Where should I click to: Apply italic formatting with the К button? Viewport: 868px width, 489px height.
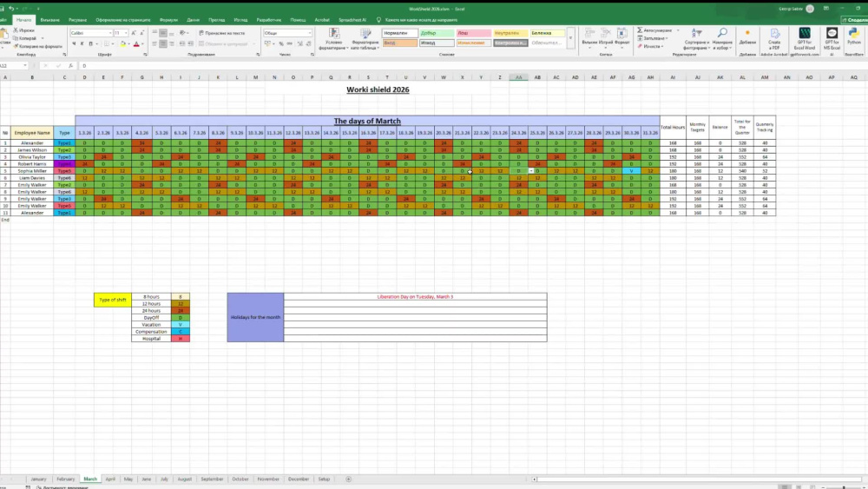point(82,43)
